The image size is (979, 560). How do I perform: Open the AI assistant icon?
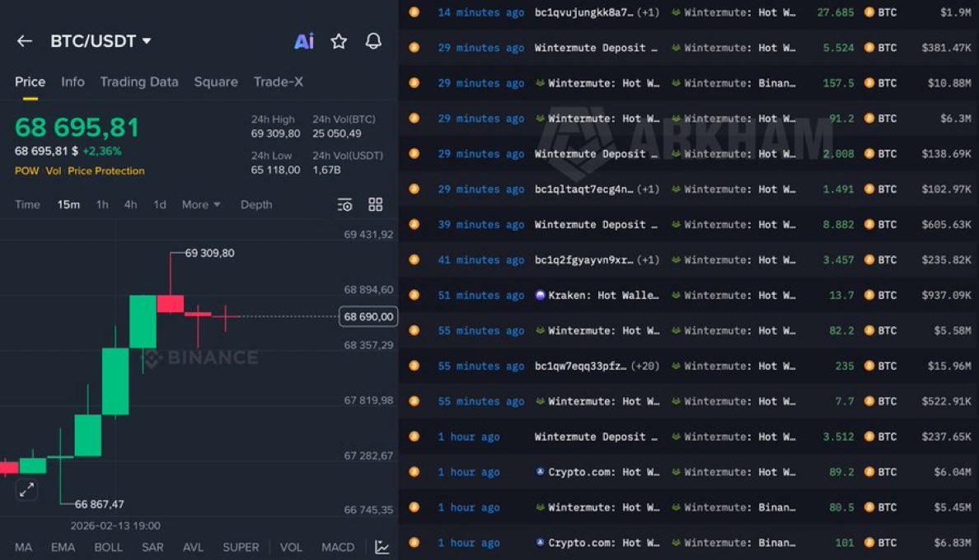pyautogui.click(x=304, y=41)
